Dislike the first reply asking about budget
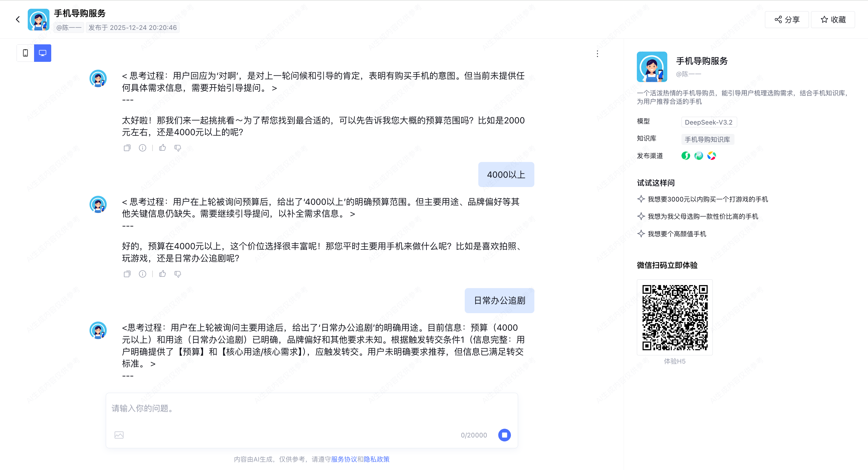 click(x=178, y=148)
